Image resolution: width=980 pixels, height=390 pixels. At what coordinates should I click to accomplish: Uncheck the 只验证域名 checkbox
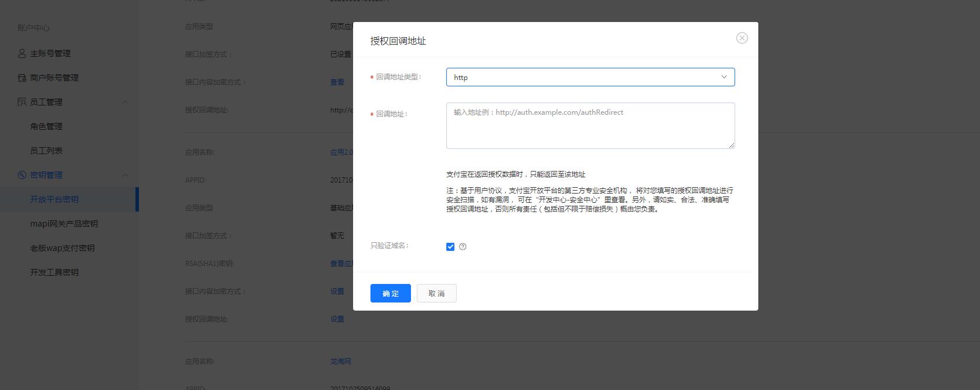pos(450,247)
